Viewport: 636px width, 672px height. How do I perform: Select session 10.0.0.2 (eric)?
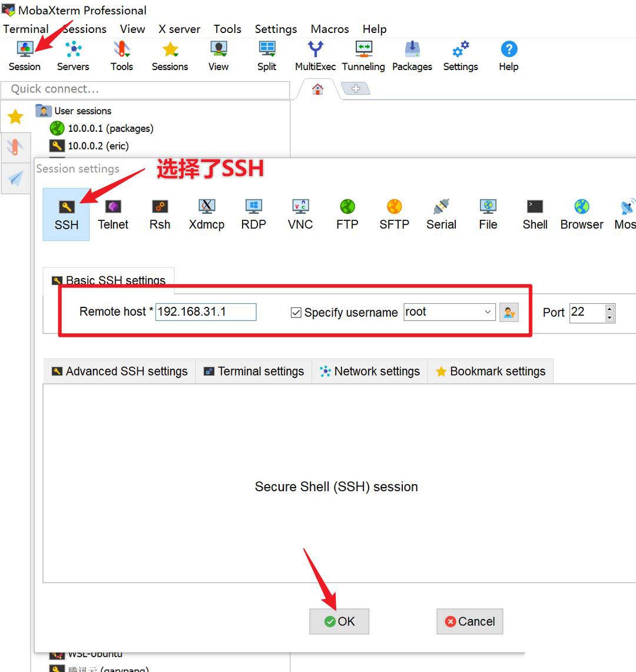89,145
